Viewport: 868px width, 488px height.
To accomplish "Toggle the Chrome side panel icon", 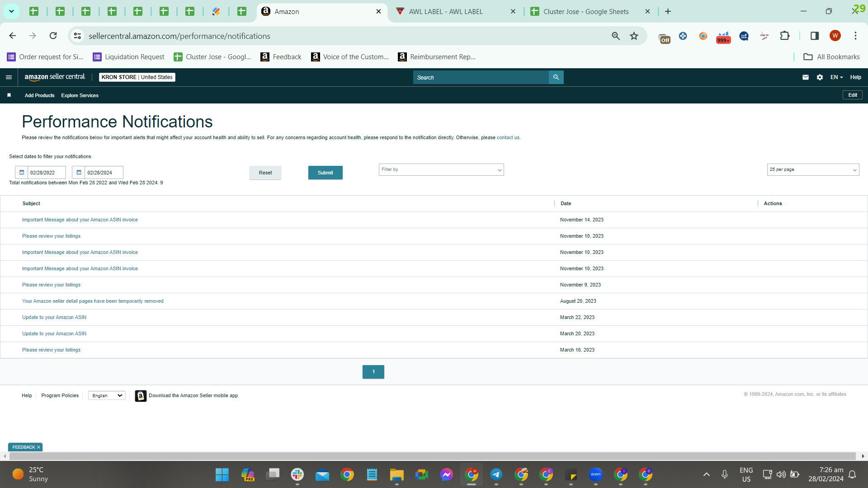I will point(815,36).
